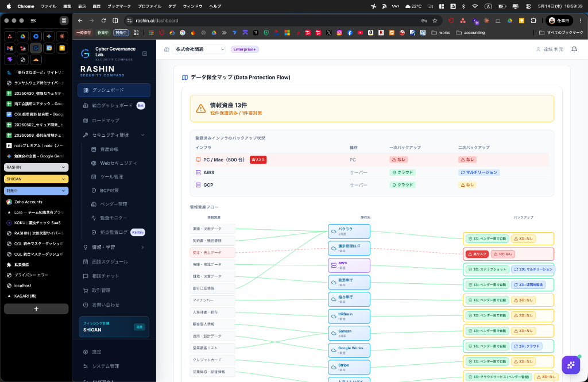Select the 銀行口座情報 asset node
The image size is (588, 382).
tap(212, 288)
